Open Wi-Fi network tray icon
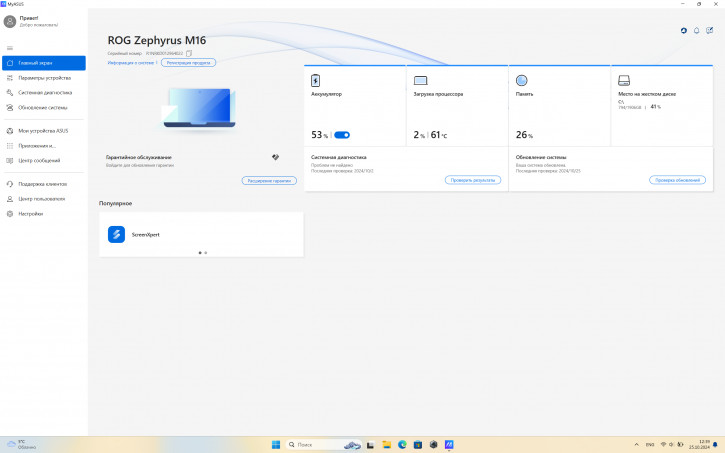 [x=664, y=445]
